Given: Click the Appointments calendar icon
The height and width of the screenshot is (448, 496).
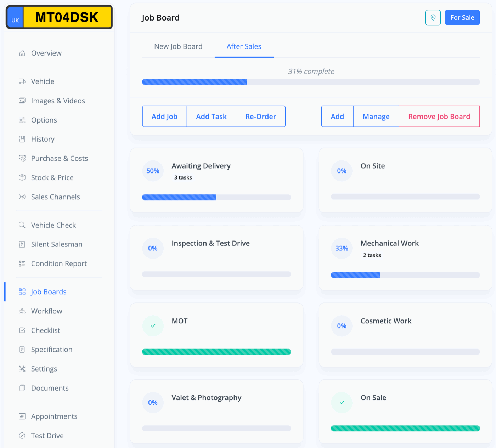Looking at the screenshot, I should 22,416.
